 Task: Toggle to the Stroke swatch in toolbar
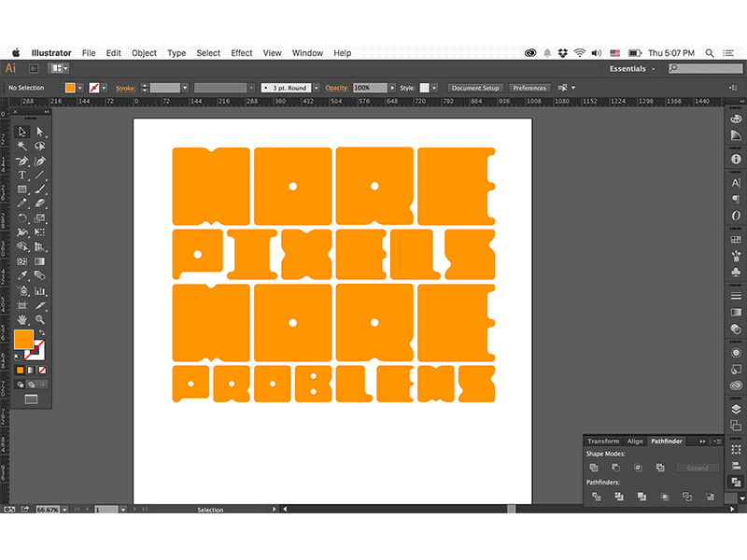point(35,352)
